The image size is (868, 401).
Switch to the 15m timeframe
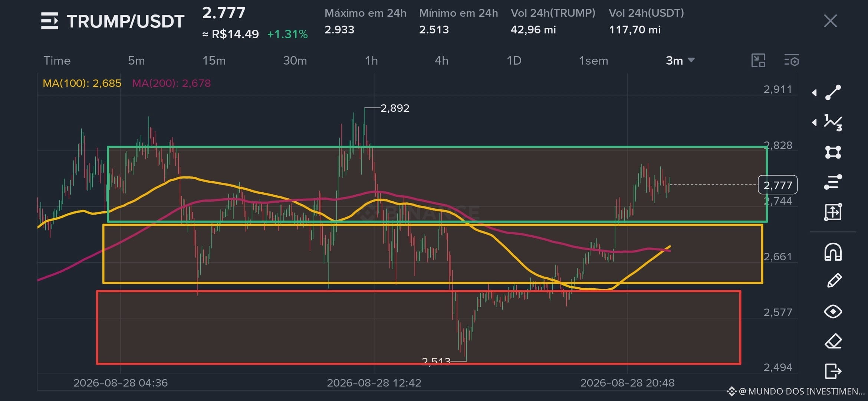214,61
